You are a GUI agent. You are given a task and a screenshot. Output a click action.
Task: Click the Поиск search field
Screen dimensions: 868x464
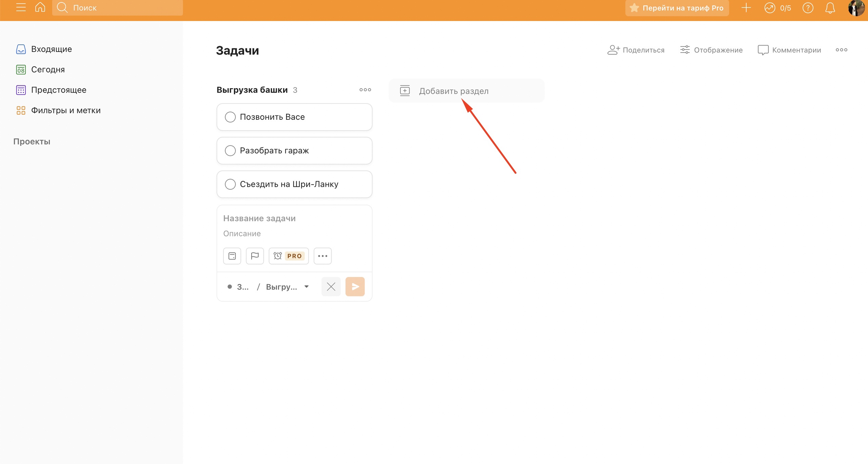point(117,7)
